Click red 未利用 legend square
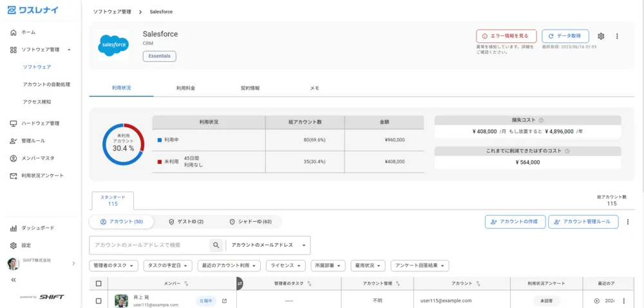This screenshot has width=644, height=308. tap(160, 161)
